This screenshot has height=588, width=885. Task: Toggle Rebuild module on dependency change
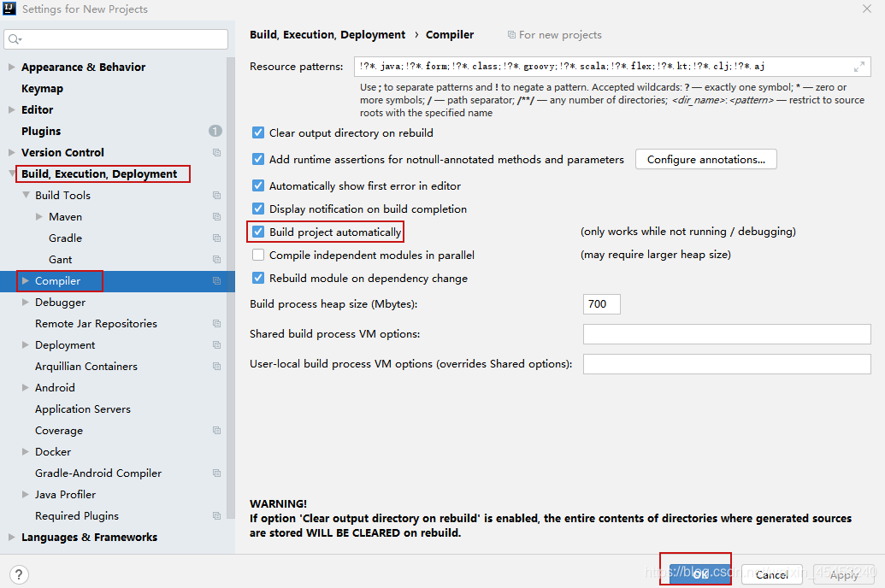coord(258,279)
